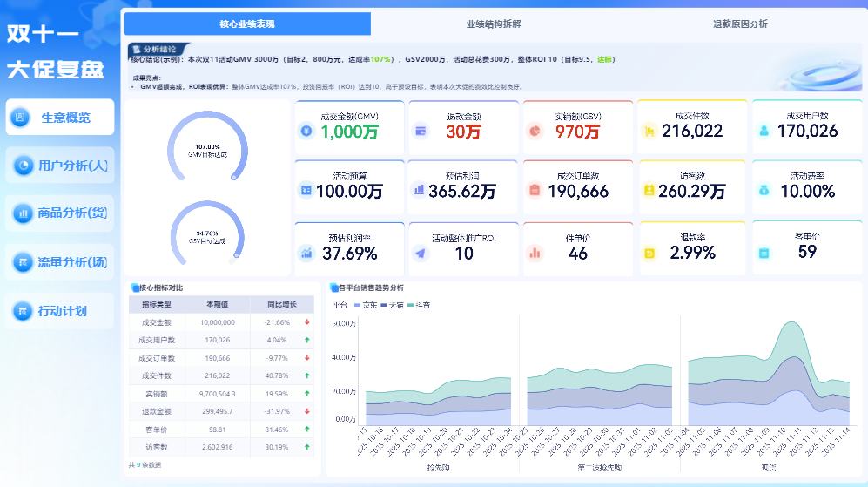
Task: Toggle 抖音 series in chart legend
Action: [419, 305]
